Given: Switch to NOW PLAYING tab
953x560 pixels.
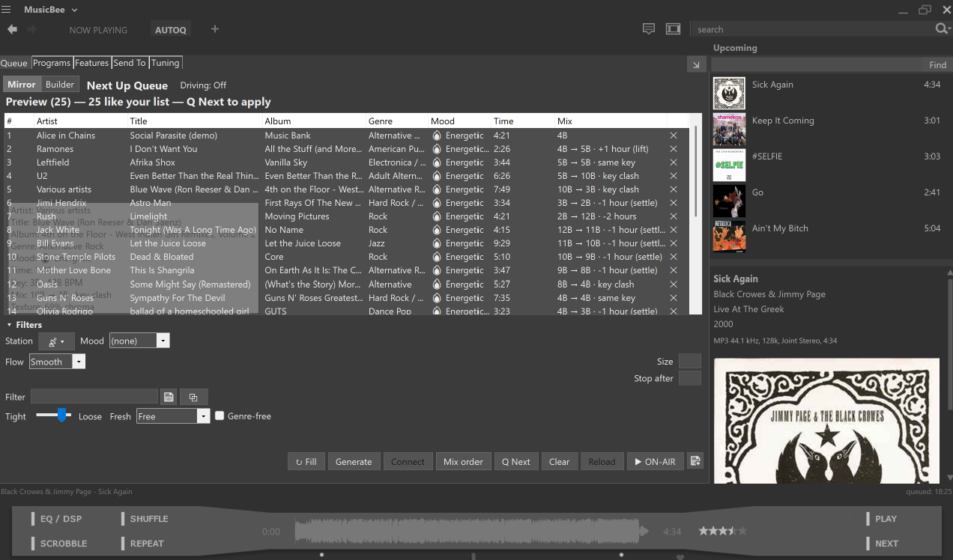Looking at the screenshot, I should coord(98,30).
